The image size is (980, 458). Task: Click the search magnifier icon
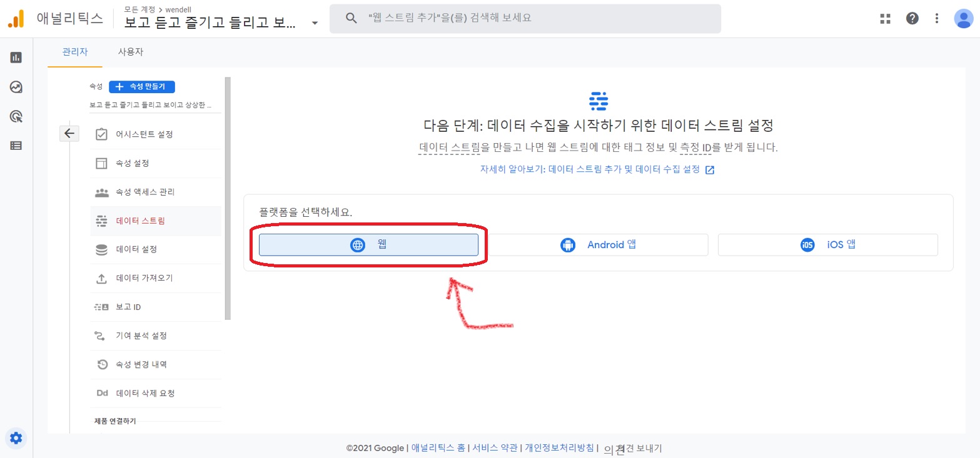pos(352,18)
